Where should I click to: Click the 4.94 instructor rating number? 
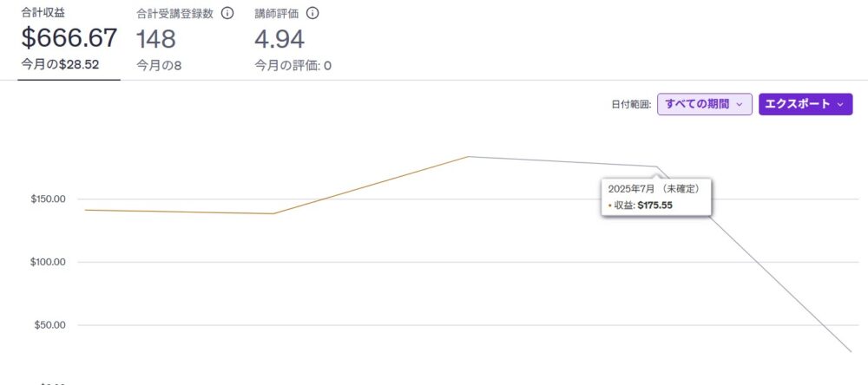[279, 39]
